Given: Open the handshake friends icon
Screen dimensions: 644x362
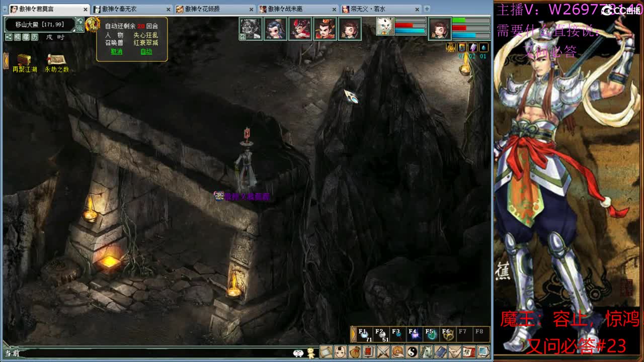Looking at the screenshot, I should 455,351.
